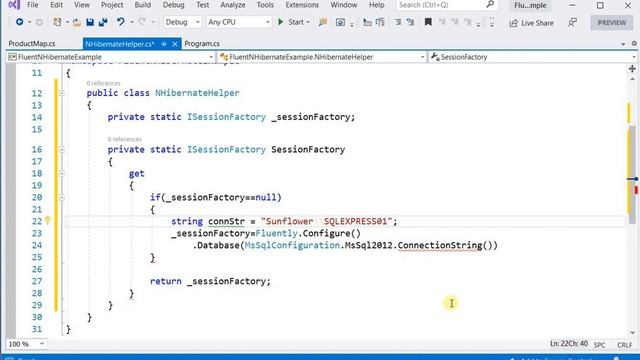Open the Extensions menu
The width and height of the screenshot is (640, 360).
click(x=302, y=5)
